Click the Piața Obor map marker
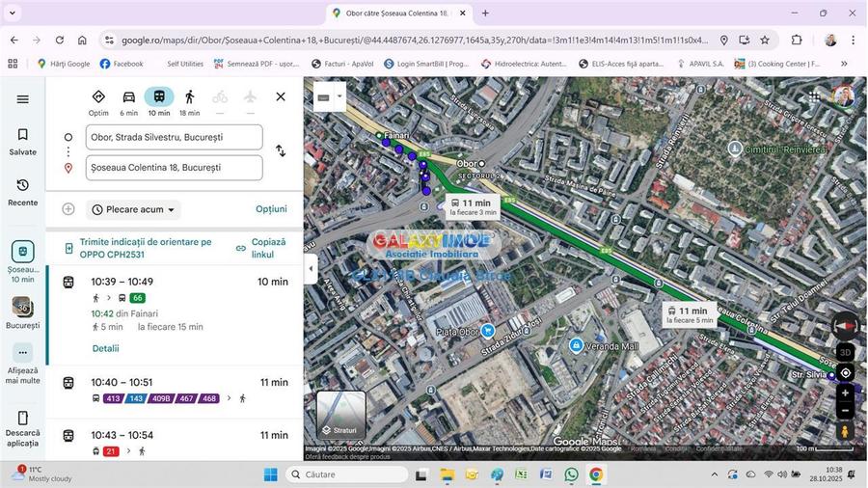 (x=488, y=331)
